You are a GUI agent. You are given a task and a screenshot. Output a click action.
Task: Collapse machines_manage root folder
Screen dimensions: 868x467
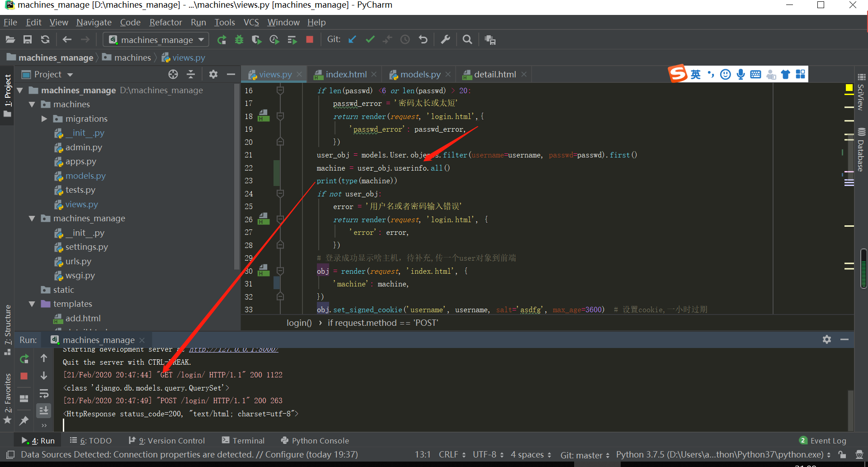tap(20, 91)
